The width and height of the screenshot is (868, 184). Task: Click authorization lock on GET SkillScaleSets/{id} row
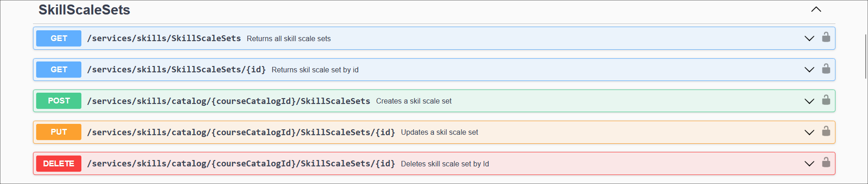pos(826,69)
